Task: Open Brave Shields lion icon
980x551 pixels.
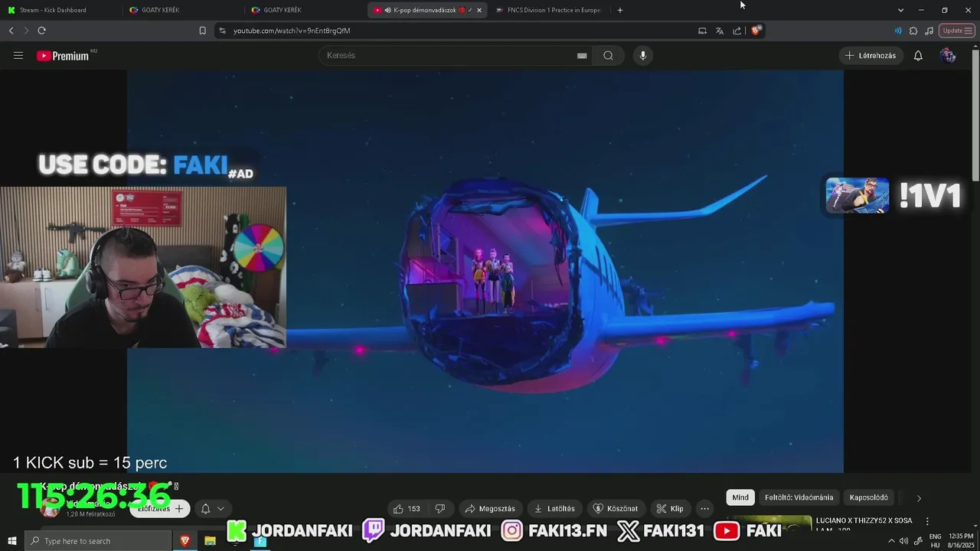Action: tap(755, 31)
